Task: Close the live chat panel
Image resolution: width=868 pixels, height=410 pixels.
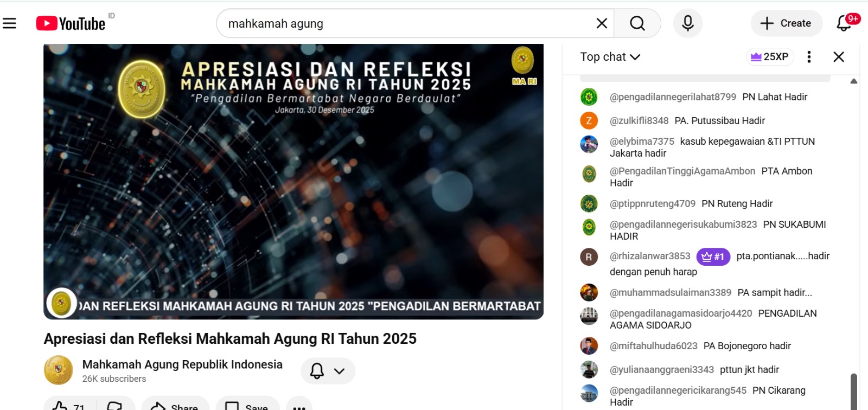Action: (839, 57)
